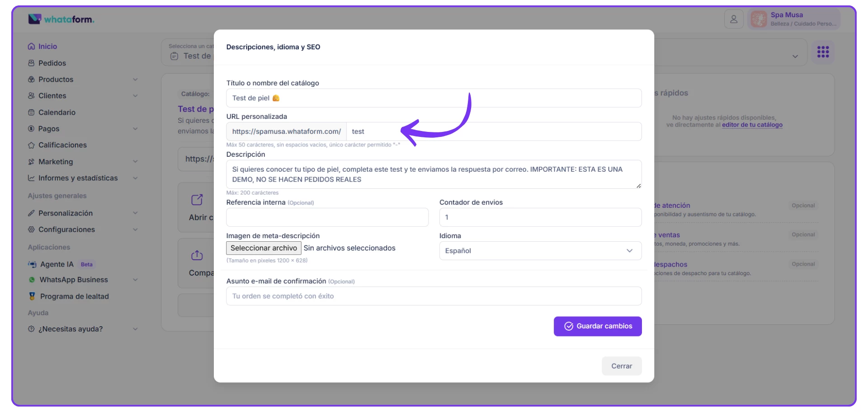Open Informes y estadísticas menu
The height and width of the screenshot is (412, 868).
click(x=78, y=178)
